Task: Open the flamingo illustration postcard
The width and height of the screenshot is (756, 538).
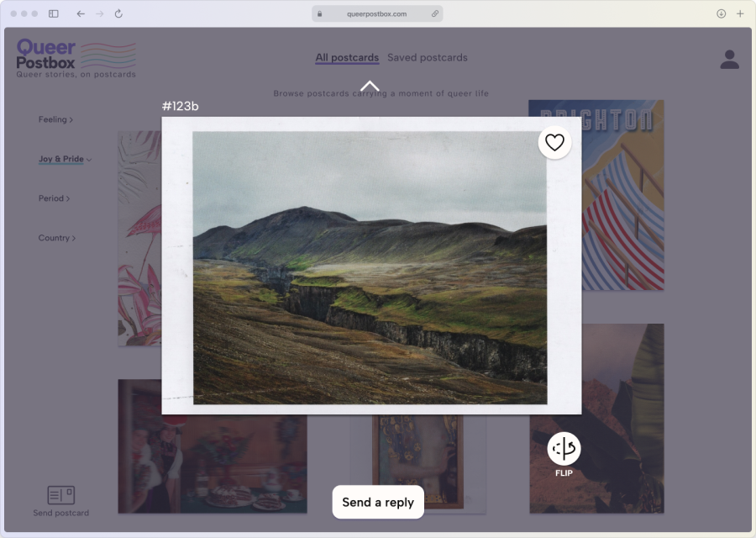Action: tap(139, 238)
